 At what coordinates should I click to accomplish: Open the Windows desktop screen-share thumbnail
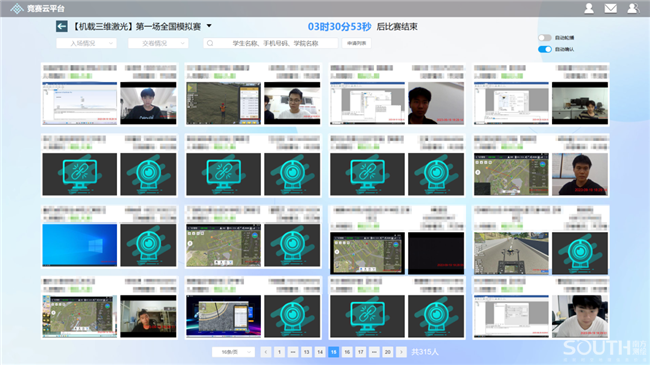80,245
